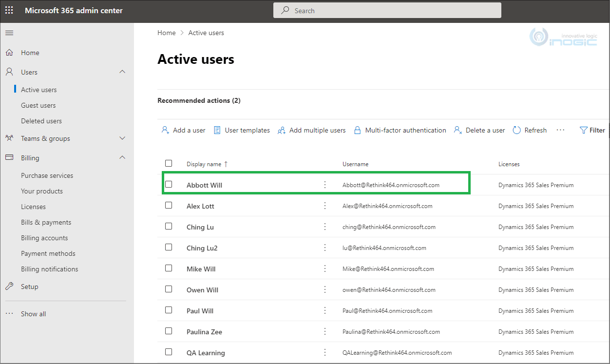Image resolution: width=610 pixels, height=364 pixels.
Task: Check the Alex Lott row checkbox
Action: pos(169,205)
